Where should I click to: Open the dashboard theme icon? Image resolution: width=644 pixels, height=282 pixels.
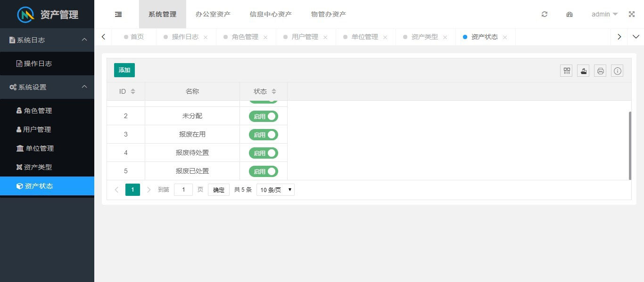coord(570,14)
